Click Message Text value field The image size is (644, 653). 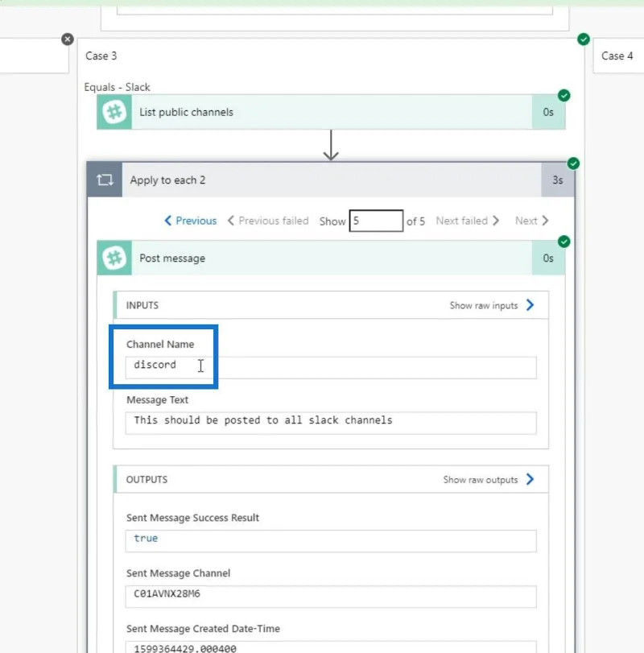331,423
